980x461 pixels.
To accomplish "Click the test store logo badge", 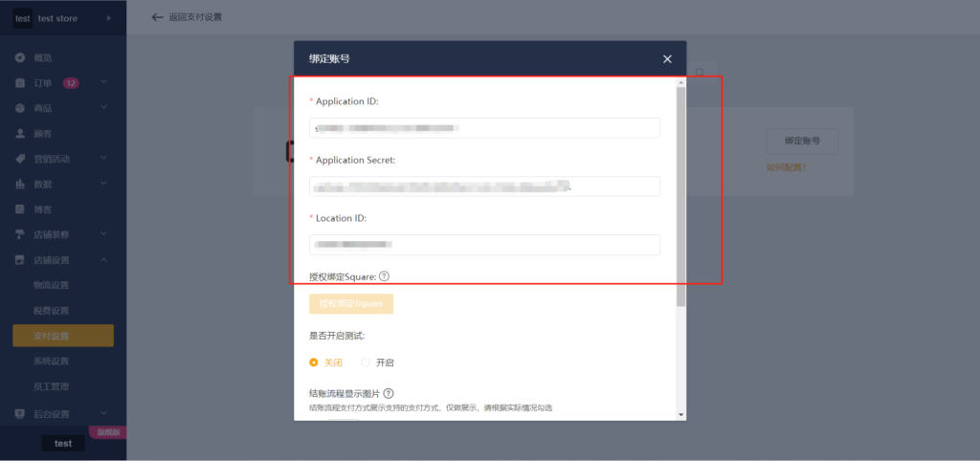I will point(23,18).
